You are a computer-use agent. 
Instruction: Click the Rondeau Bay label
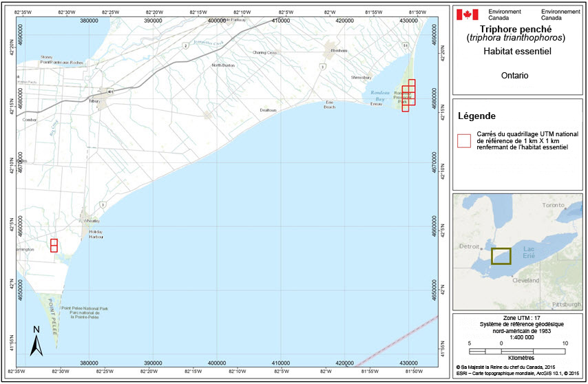[x=379, y=97]
